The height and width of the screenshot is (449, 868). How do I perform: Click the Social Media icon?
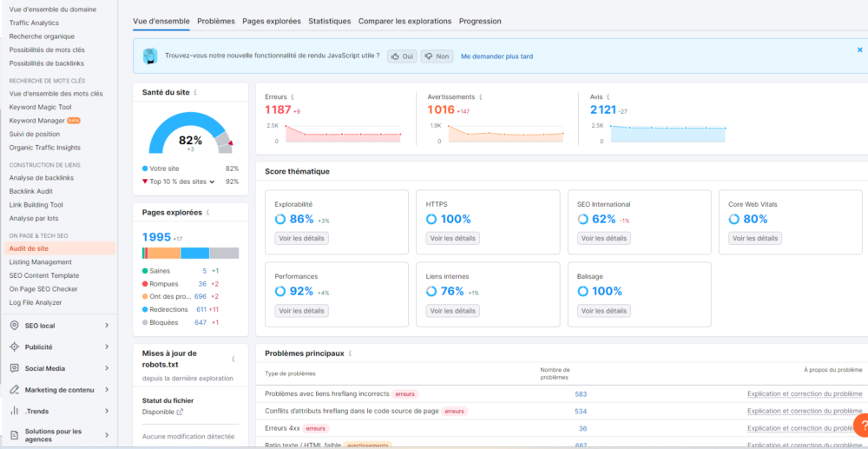click(15, 368)
